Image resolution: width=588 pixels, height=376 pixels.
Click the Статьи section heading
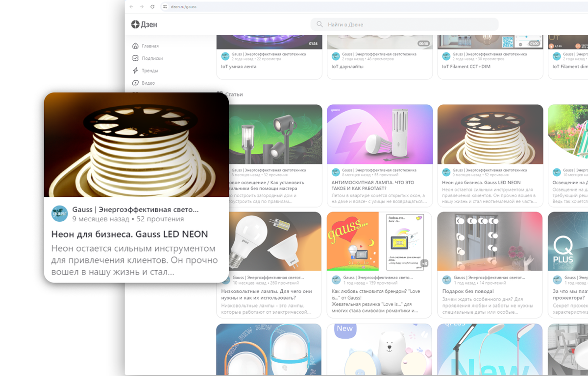[233, 94]
